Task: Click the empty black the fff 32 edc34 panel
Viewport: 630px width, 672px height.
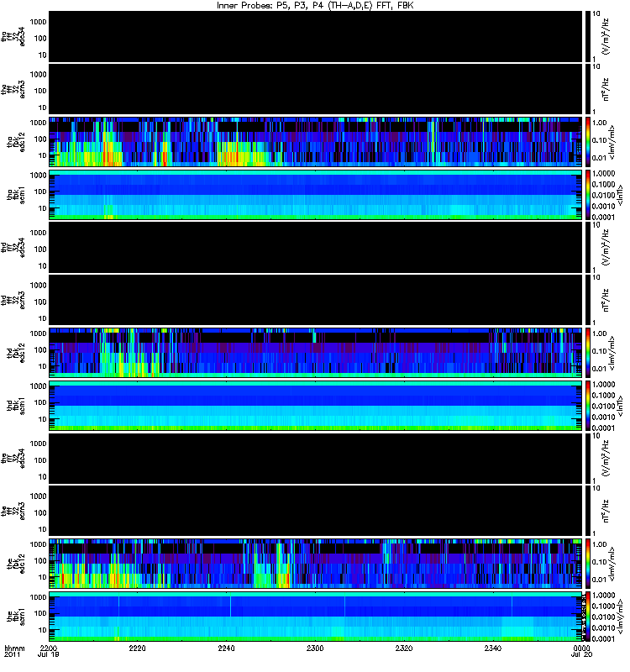Action: [315, 458]
